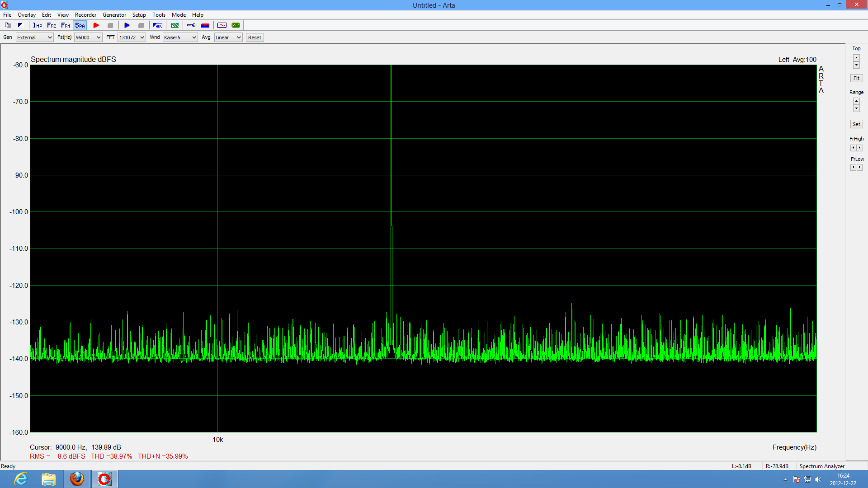Open the File menu
Image resolution: width=868 pixels, height=488 pixels.
point(7,14)
